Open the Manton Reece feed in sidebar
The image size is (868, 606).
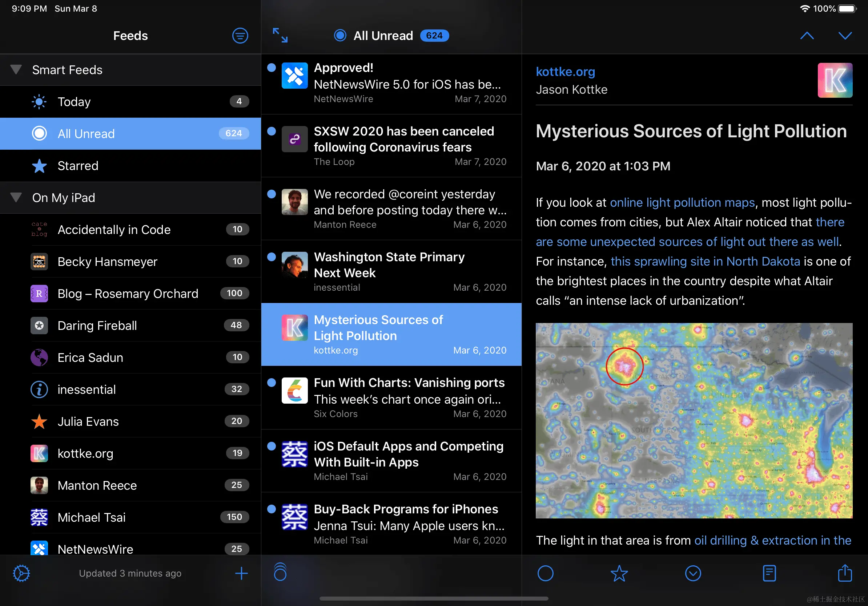click(x=130, y=485)
